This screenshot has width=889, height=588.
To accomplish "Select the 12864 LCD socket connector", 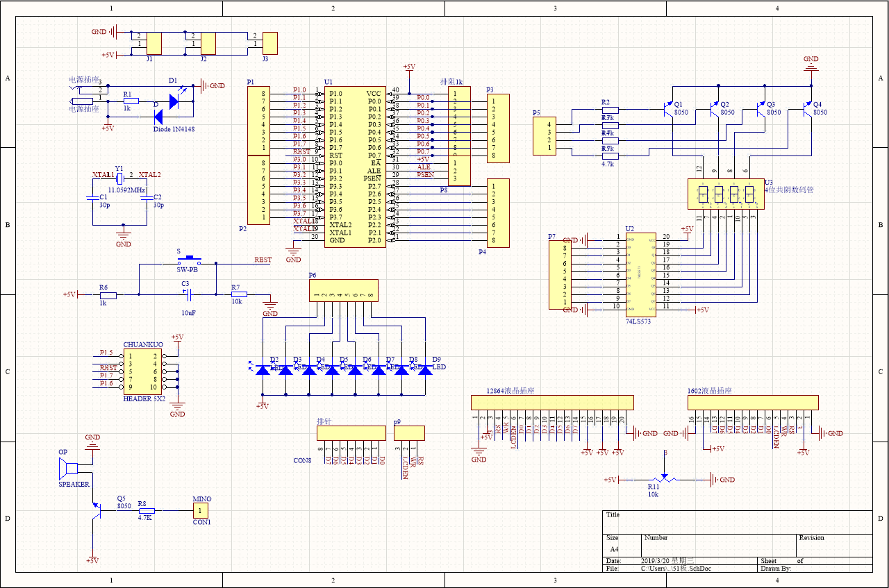I will 552,403.
